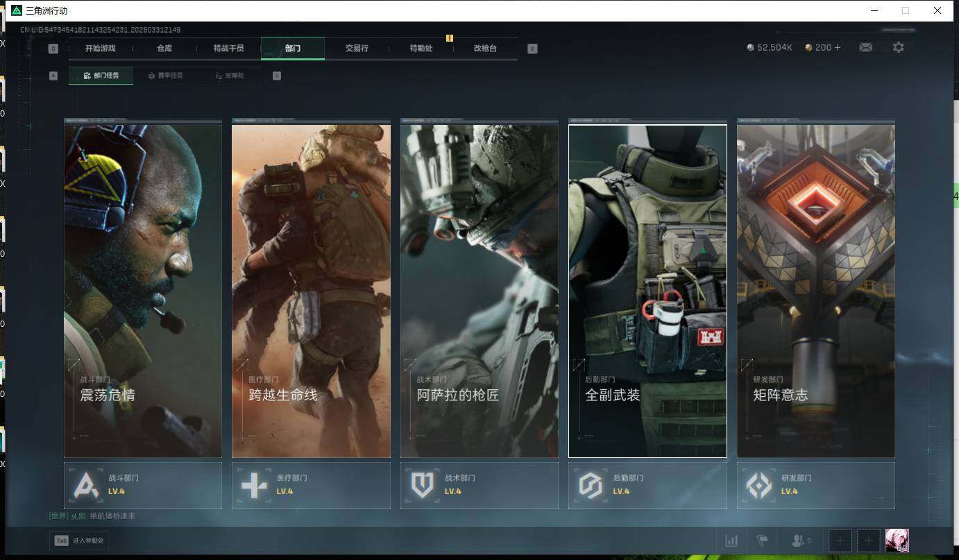Go to the 交易行 tab
The height and width of the screenshot is (560, 959).
(357, 49)
